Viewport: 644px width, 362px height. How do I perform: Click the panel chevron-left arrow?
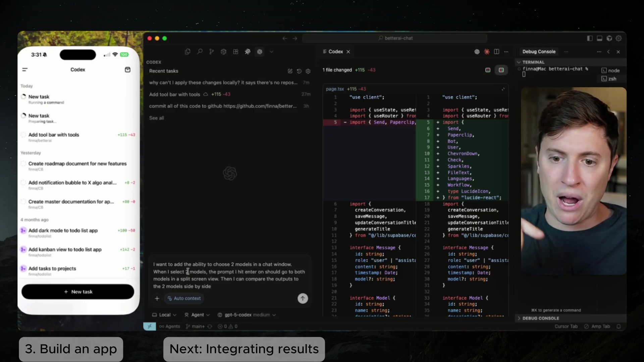pyautogui.click(x=608, y=52)
